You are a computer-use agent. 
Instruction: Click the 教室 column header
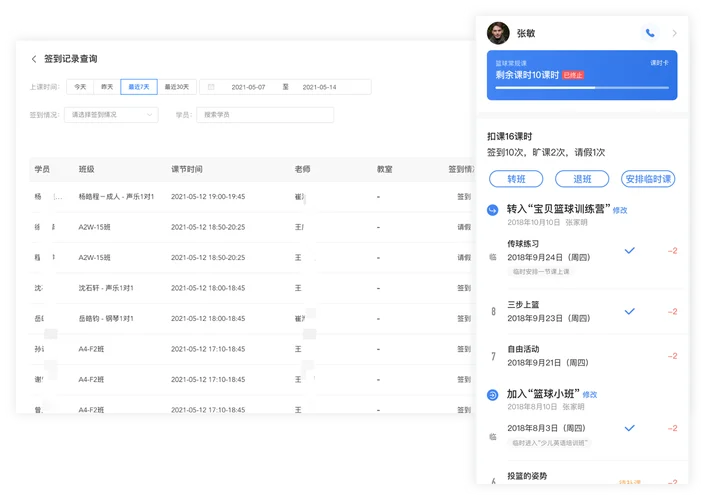[385, 169]
